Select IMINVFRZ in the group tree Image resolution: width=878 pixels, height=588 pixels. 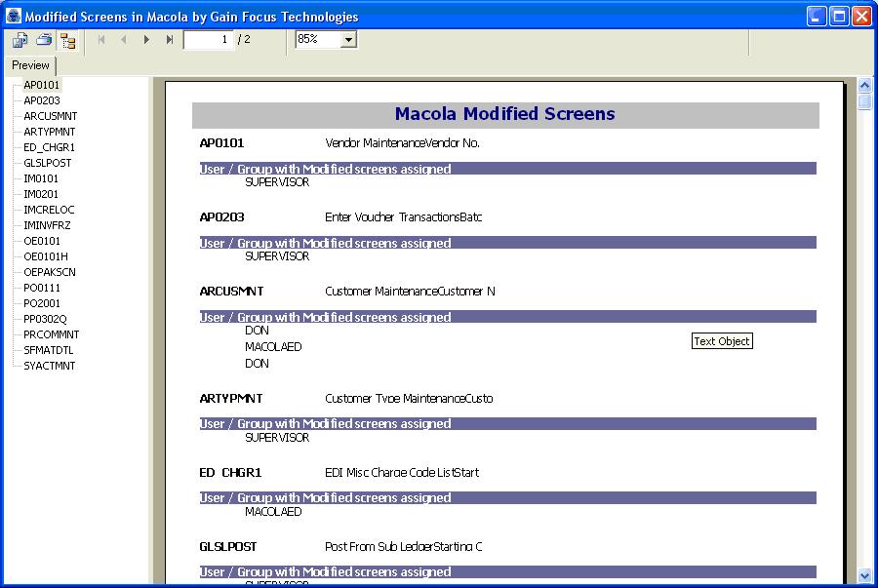(47, 225)
